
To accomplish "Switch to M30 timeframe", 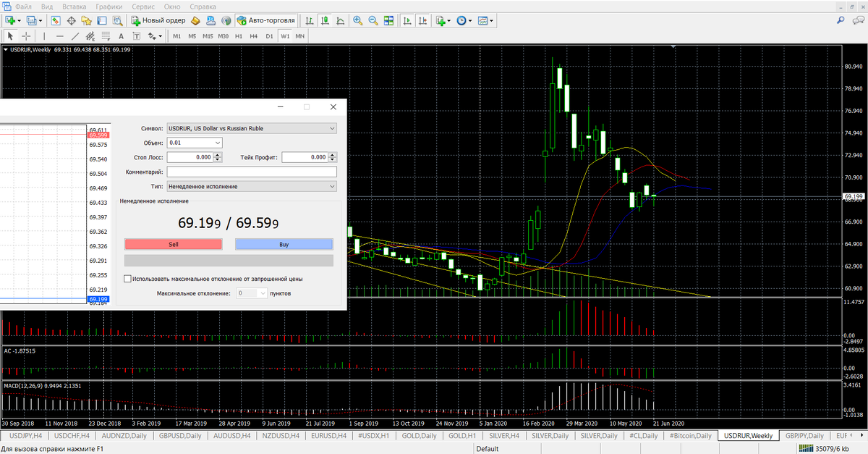I will click(x=224, y=35).
